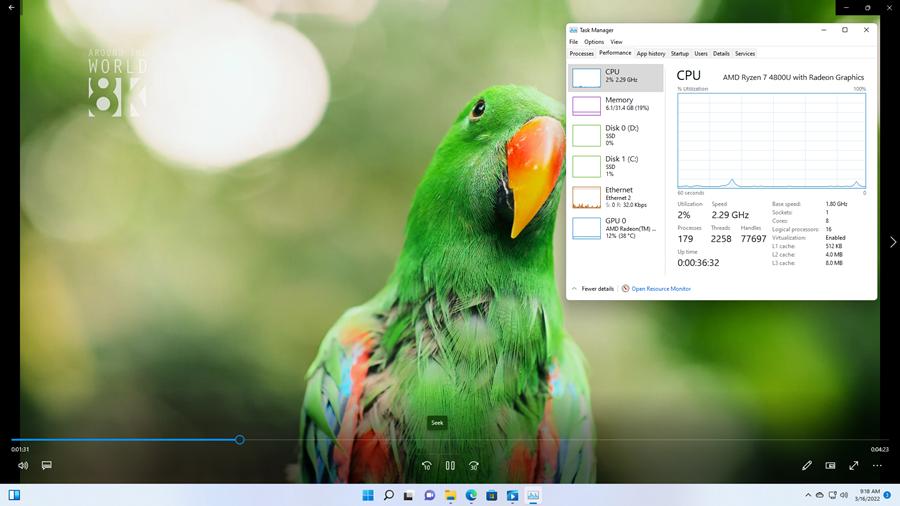Click the video seek bar handle

coord(239,440)
